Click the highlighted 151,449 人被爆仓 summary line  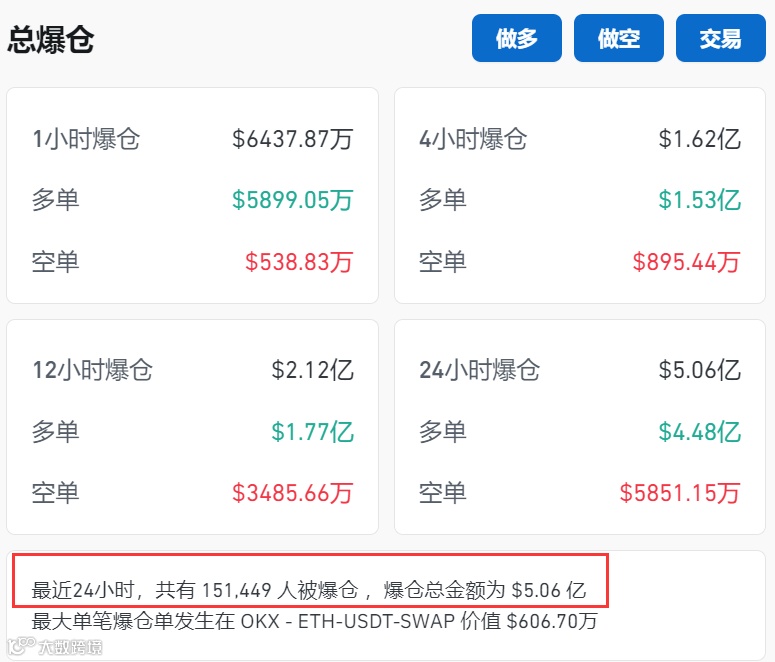click(x=309, y=590)
